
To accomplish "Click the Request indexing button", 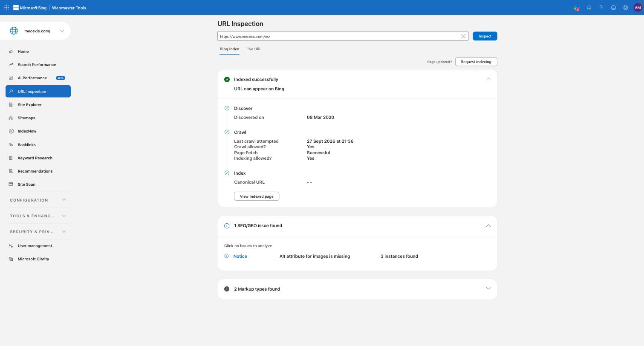I will coord(476,62).
